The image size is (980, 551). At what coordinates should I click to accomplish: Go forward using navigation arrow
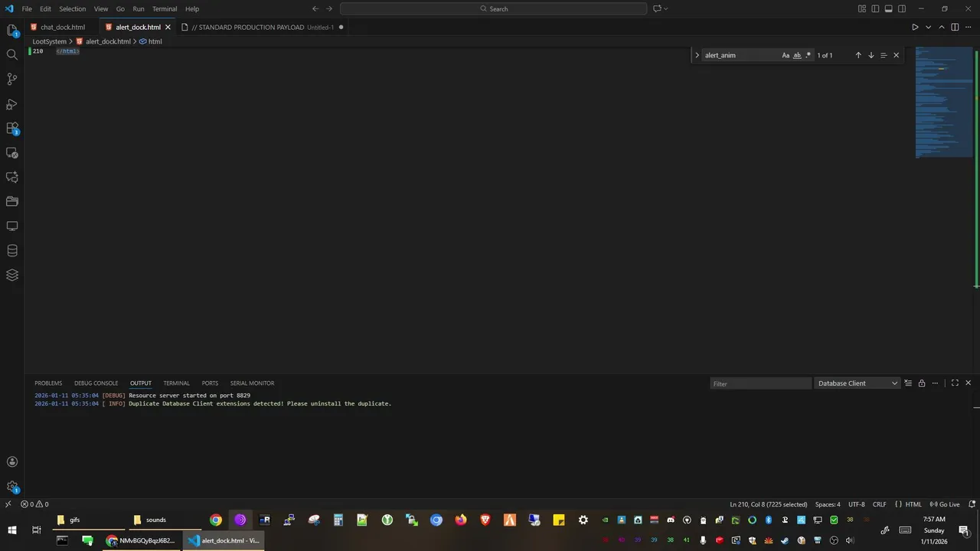(329, 9)
